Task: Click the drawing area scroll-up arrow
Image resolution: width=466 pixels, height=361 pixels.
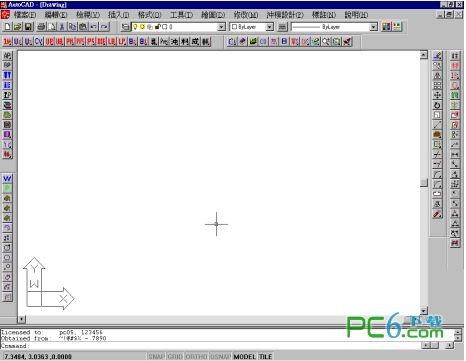Action: [424, 55]
